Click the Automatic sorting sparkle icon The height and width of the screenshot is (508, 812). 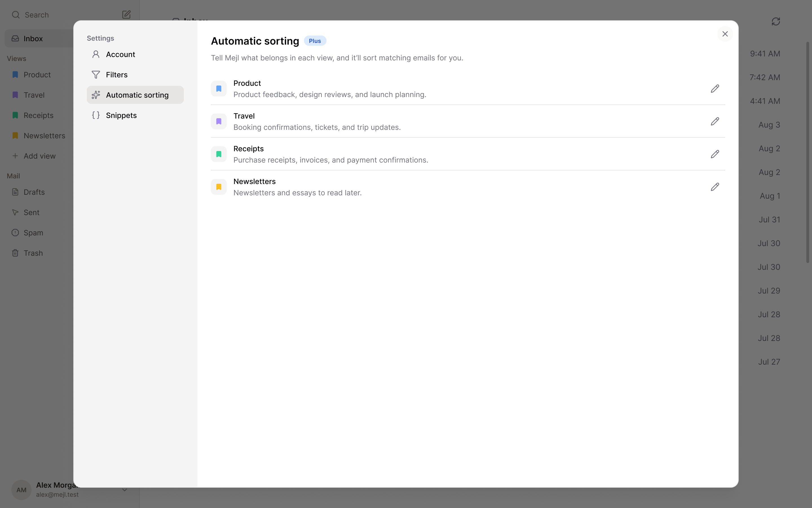96,95
